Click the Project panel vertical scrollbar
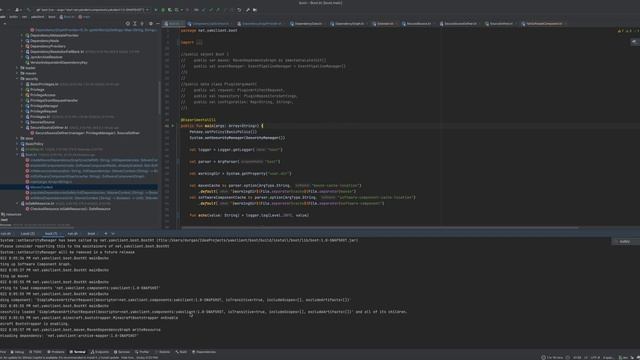This screenshot has width=640, height=360. tap(159, 98)
